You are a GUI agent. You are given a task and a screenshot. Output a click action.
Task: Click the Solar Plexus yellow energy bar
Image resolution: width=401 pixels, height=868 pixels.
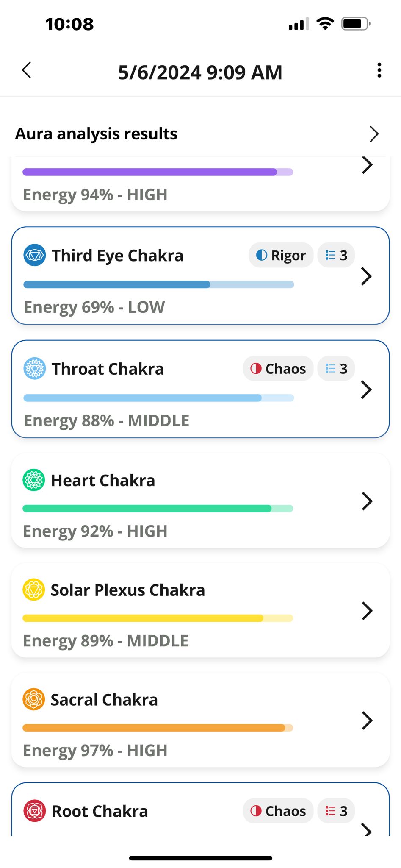pyautogui.click(x=158, y=618)
